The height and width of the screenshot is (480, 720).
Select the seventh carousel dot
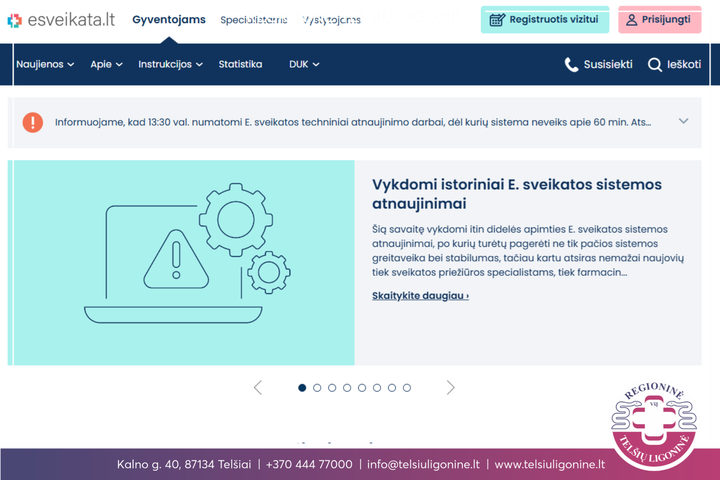pyautogui.click(x=392, y=388)
